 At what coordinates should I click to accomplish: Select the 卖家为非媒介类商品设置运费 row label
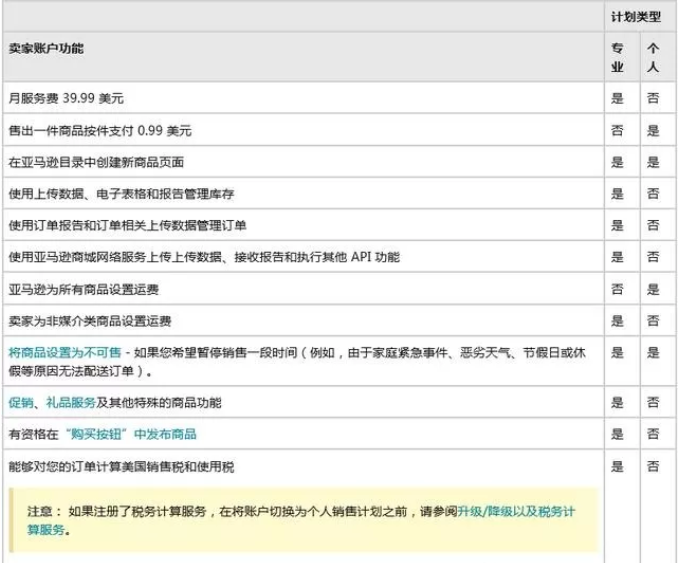pos(90,321)
